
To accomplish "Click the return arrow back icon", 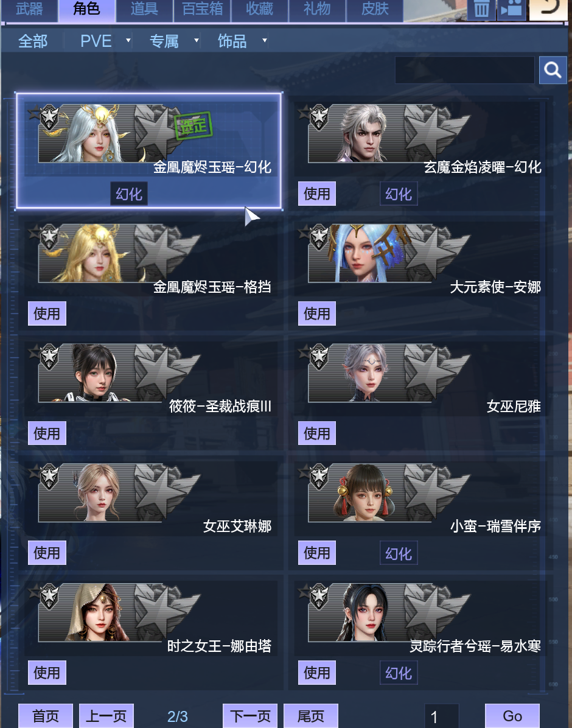I will click(548, 9).
